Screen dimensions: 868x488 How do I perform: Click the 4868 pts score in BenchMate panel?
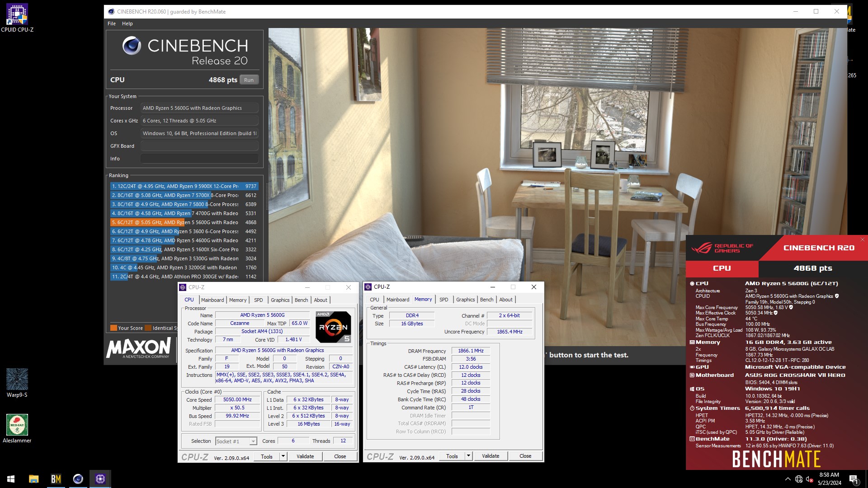812,268
